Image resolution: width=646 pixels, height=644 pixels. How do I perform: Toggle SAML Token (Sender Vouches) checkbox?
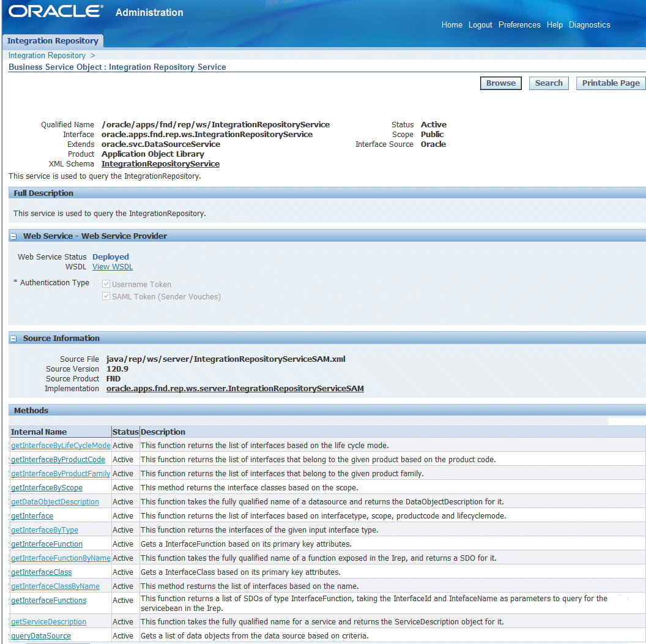pos(106,296)
